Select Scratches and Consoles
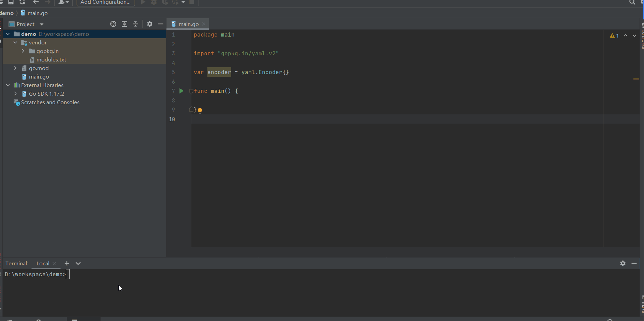644x321 pixels. 50,102
